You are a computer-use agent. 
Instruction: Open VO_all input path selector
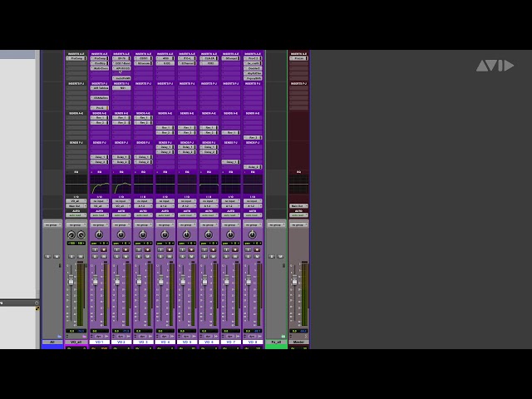(x=76, y=201)
